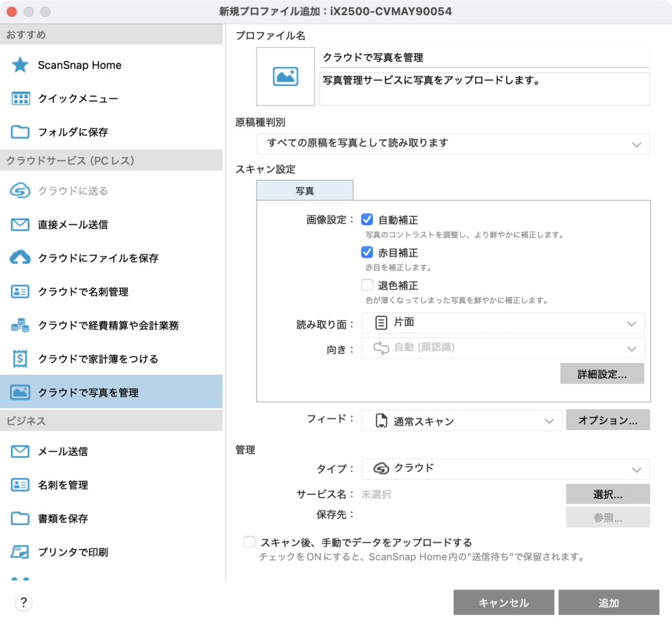Select フォルダに保存 profile label
The width and height of the screenshot is (672, 625).
(x=73, y=132)
